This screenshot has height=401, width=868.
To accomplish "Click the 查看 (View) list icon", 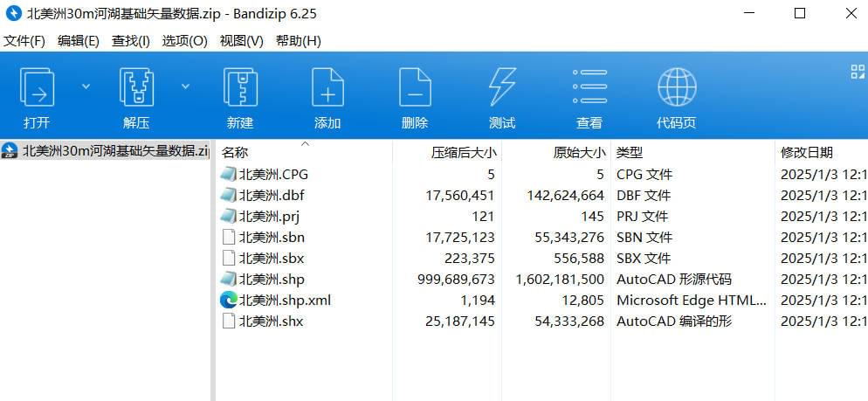I will coord(589,86).
